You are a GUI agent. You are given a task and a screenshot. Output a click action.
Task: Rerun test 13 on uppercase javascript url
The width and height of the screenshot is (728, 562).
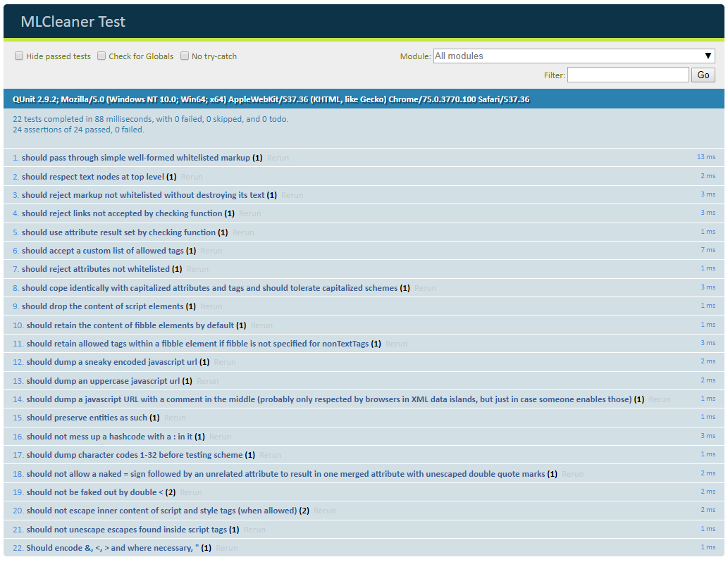207,381
